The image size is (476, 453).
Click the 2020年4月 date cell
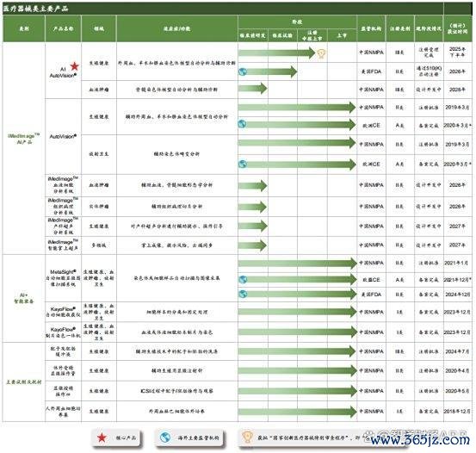[457, 370]
